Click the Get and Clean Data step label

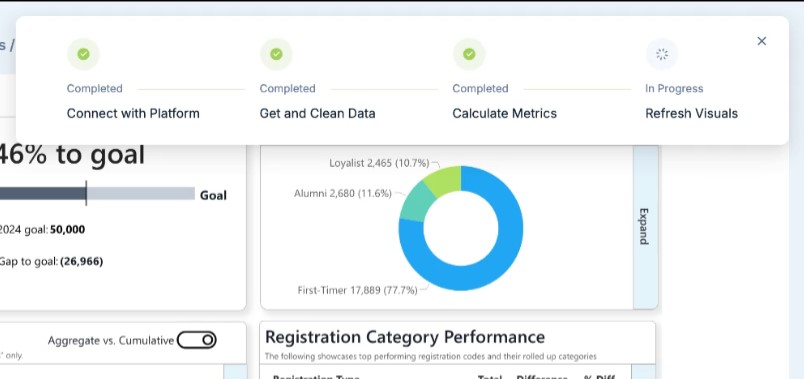point(317,113)
